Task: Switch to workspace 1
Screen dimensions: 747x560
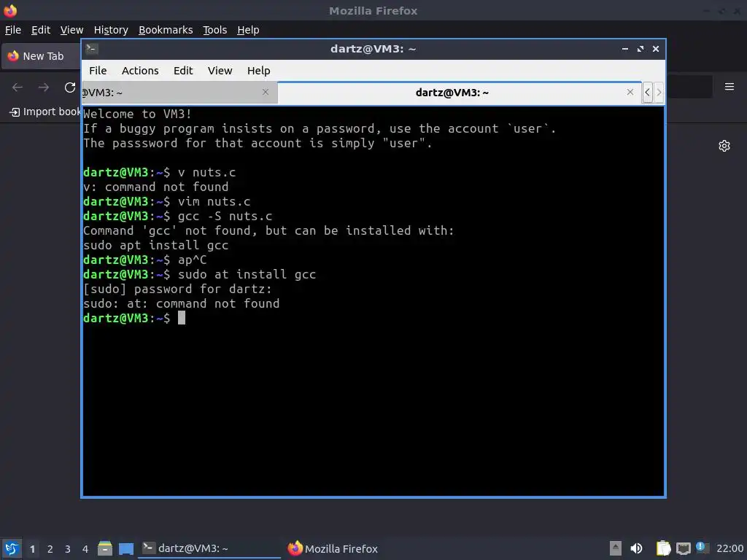Action: pos(32,549)
